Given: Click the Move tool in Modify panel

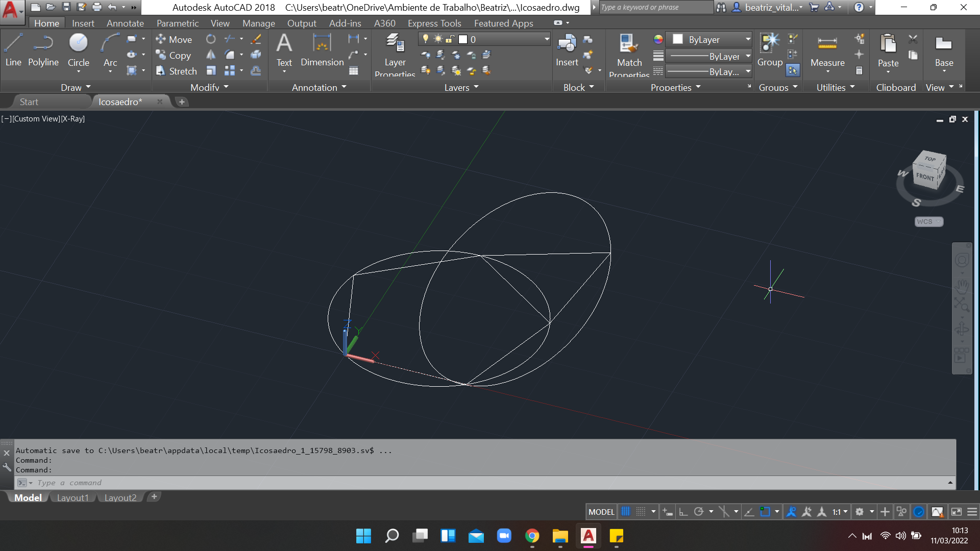Looking at the screenshot, I should pyautogui.click(x=174, y=39).
